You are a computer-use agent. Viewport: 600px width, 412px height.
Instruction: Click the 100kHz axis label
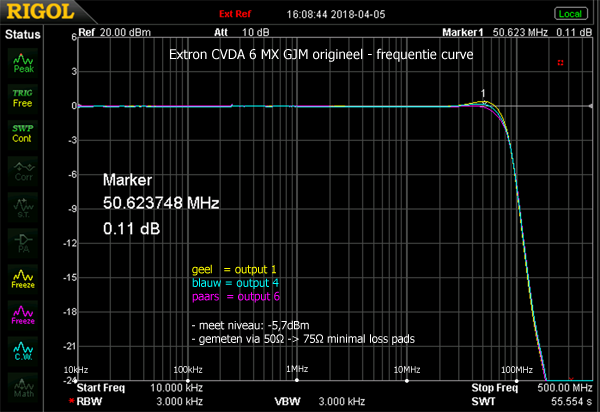pyautogui.click(x=188, y=370)
